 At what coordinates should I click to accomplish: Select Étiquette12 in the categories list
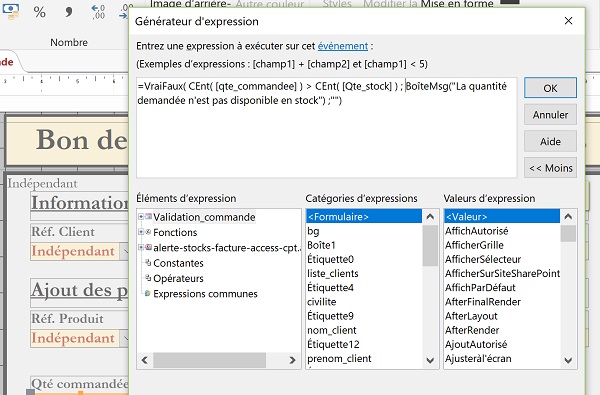coord(364,344)
